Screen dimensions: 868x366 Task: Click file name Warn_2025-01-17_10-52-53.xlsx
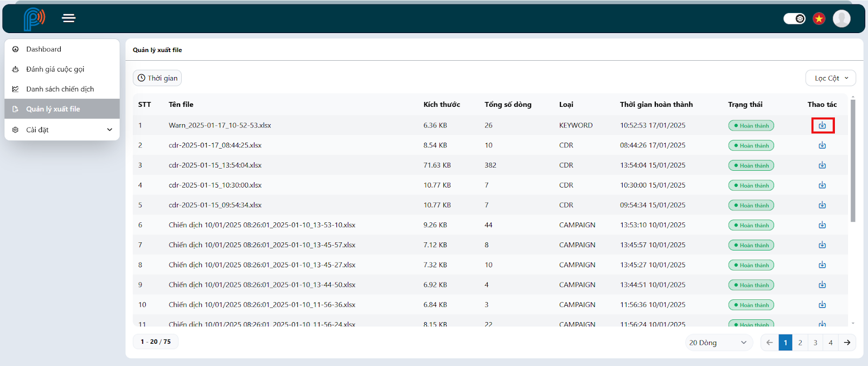tap(220, 125)
